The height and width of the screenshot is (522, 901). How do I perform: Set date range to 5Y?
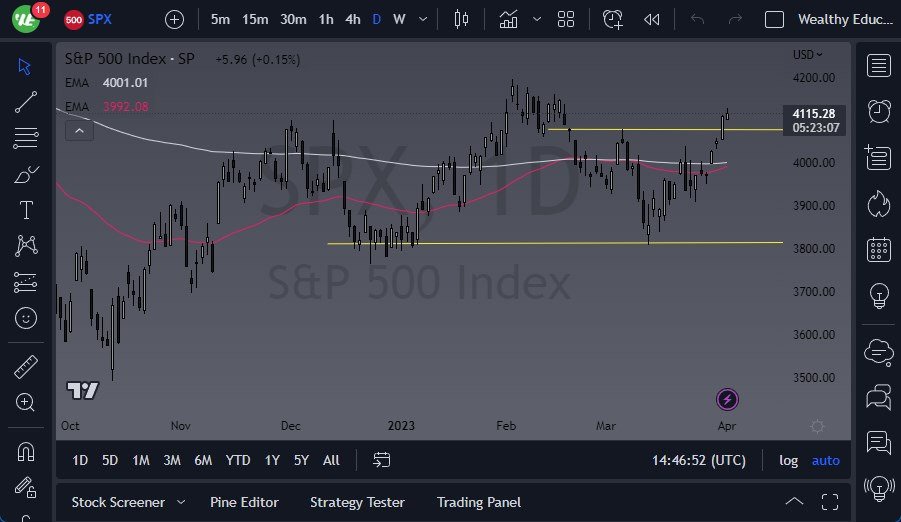[301, 460]
